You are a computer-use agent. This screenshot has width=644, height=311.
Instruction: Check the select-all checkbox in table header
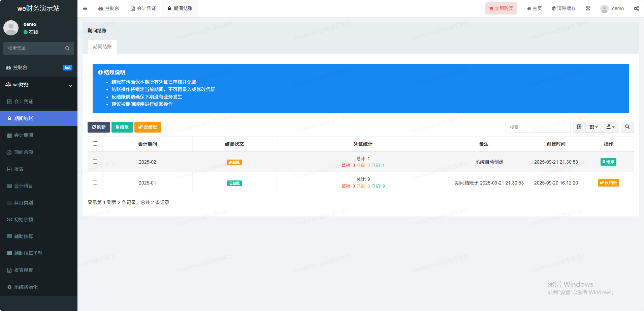coord(95,144)
